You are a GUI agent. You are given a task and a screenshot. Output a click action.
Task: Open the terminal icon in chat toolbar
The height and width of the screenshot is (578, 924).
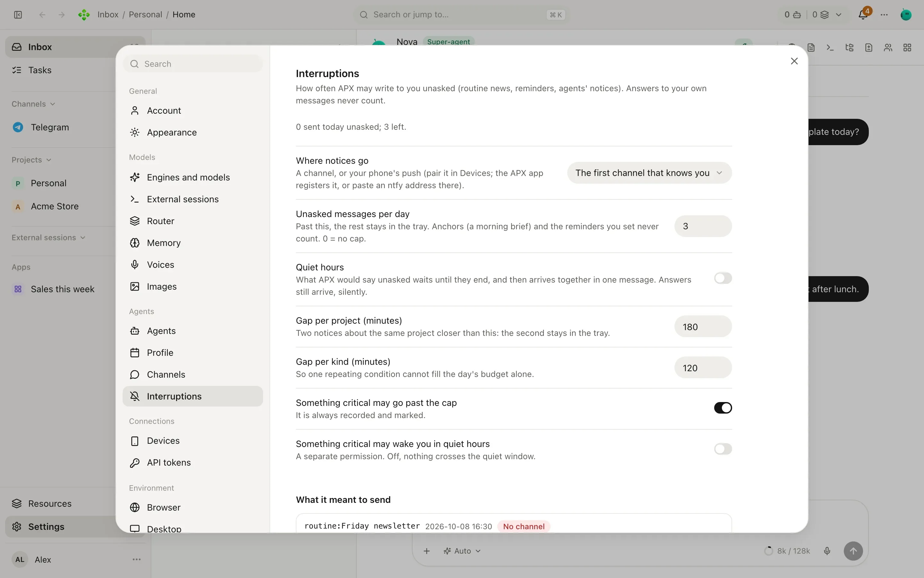click(x=830, y=48)
